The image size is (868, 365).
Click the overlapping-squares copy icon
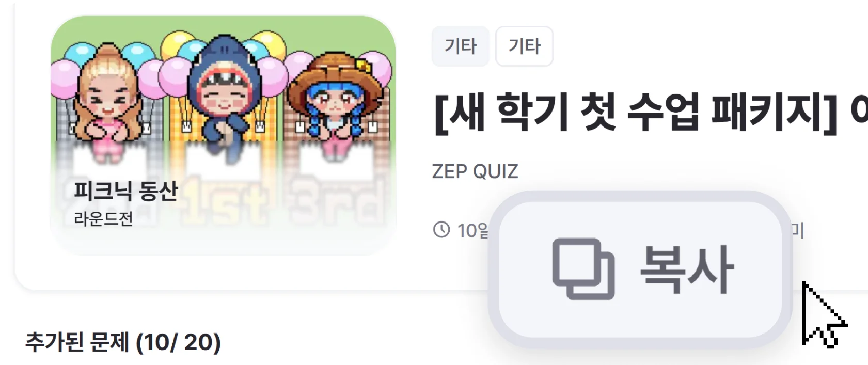583,269
